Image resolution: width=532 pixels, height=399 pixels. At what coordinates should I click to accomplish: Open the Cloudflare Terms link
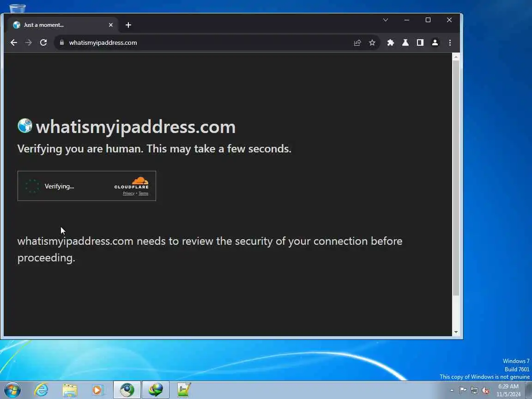[144, 193]
